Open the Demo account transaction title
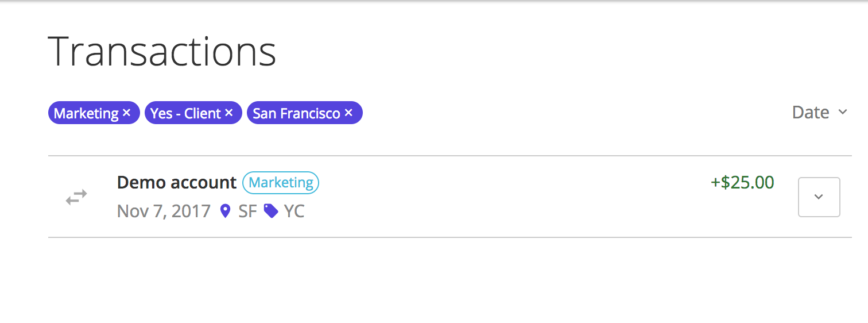 click(x=176, y=183)
